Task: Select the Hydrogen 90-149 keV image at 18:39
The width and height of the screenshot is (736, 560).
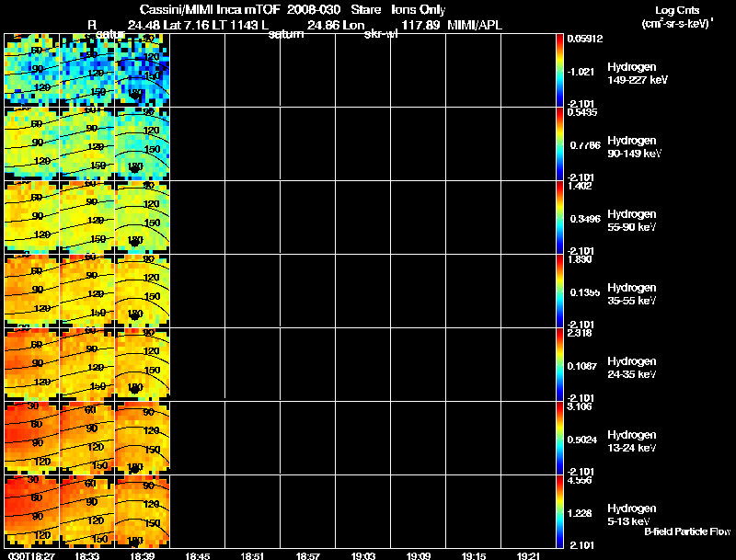Action: pyautogui.click(x=143, y=143)
